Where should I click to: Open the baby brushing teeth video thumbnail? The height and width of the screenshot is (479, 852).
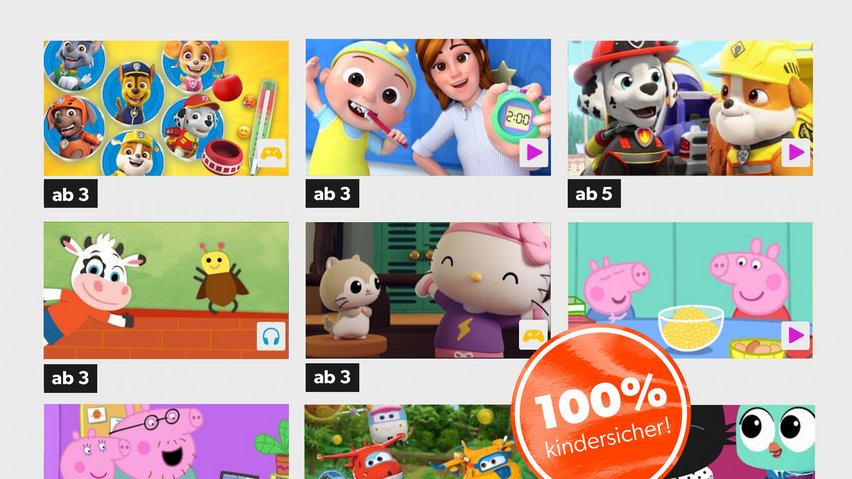[x=428, y=108]
